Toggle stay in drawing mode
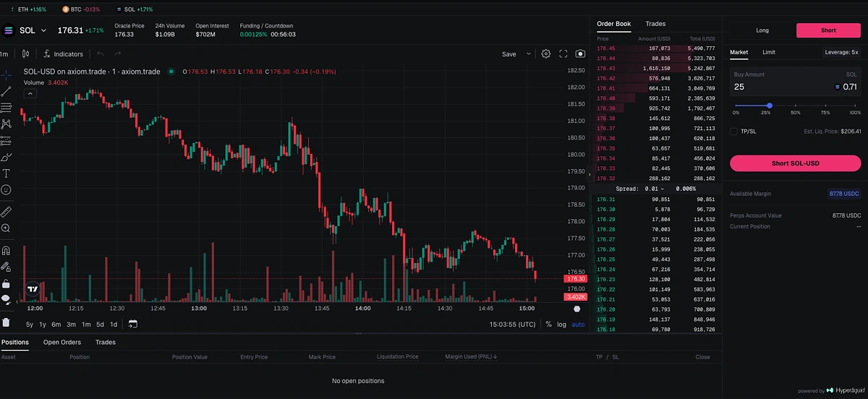Viewport: 868px width, 399px height. coord(6,267)
